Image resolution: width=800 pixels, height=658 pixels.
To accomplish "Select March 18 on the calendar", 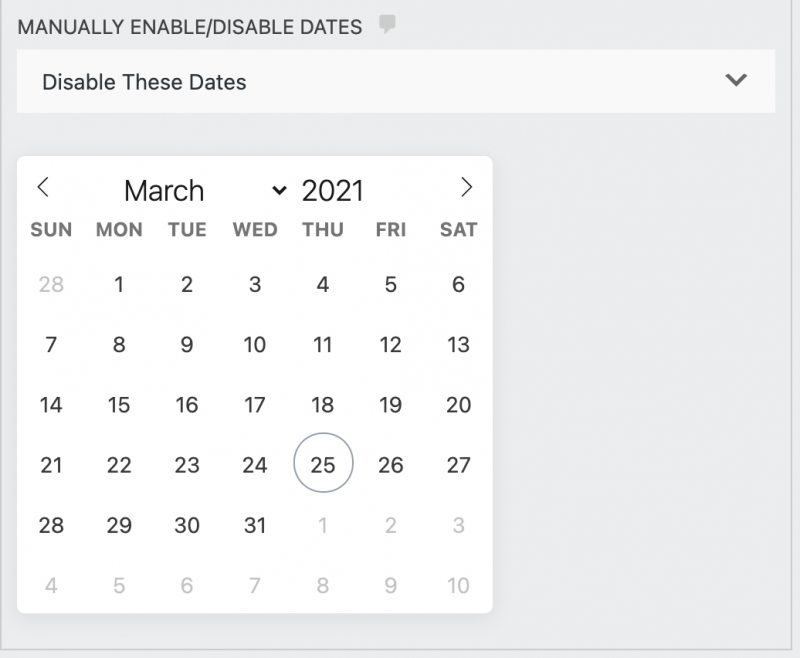I will pyautogui.click(x=323, y=404).
